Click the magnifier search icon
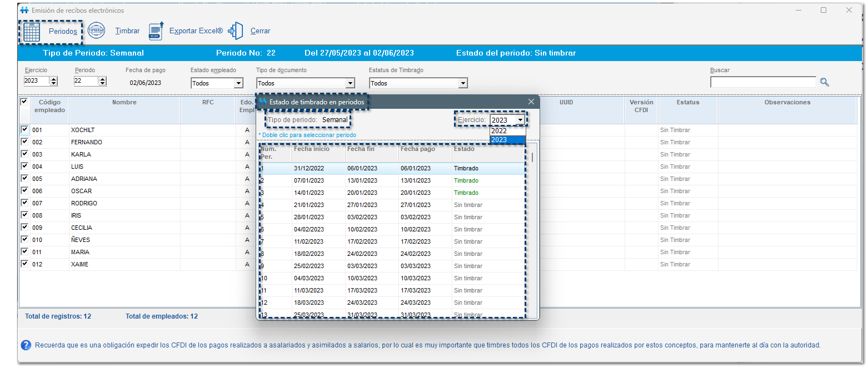The image size is (868, 368). pyautogui.click(x=825, y=82)
